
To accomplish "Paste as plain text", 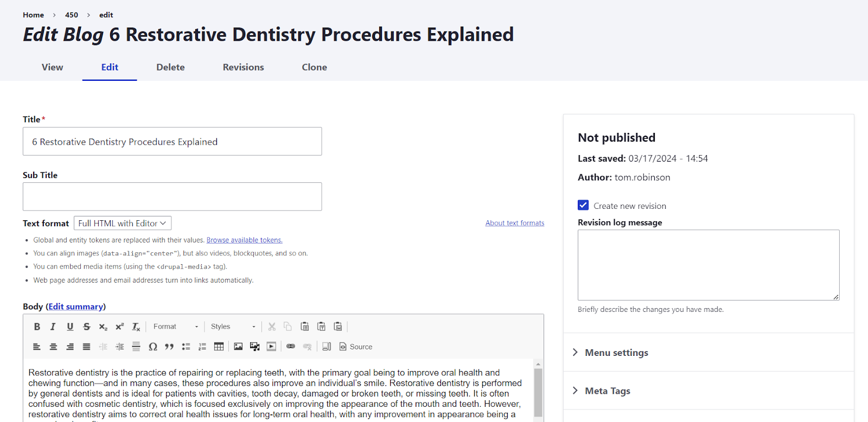I will (x=321, y=327).
